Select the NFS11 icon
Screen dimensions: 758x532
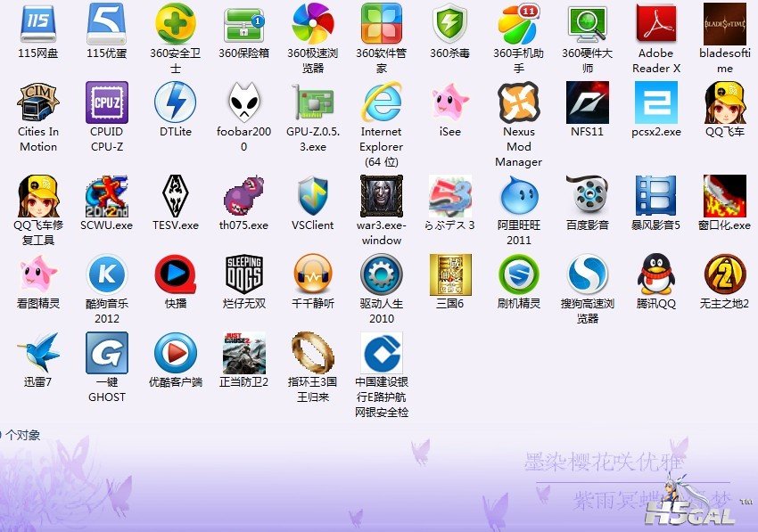click(x=588, y=102)
